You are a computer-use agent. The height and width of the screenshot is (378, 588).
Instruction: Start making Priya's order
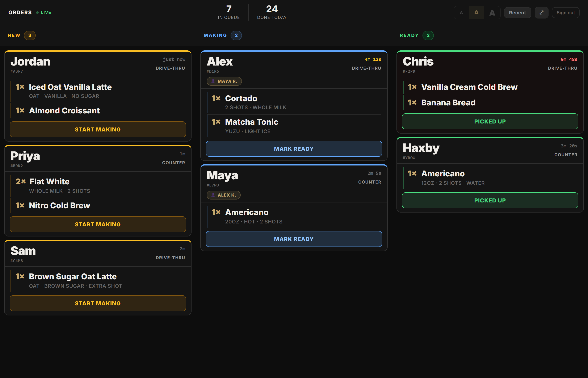tap(98, 224)
